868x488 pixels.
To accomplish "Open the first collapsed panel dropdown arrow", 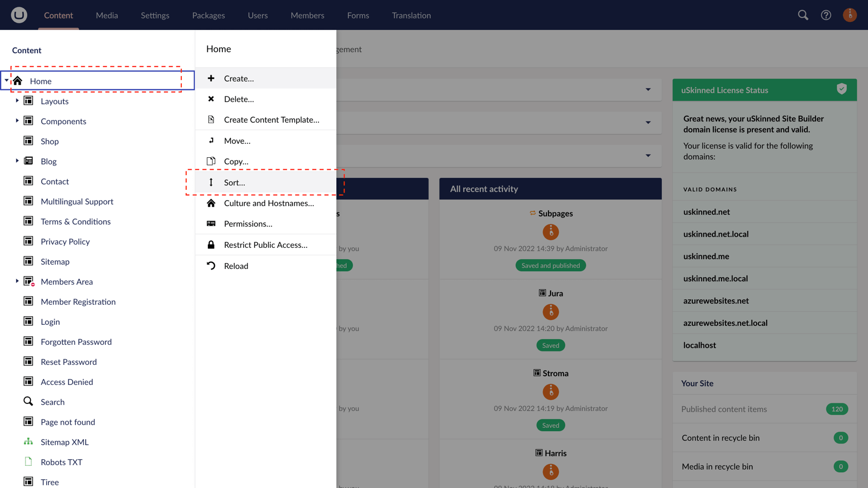I will point(648,89).
